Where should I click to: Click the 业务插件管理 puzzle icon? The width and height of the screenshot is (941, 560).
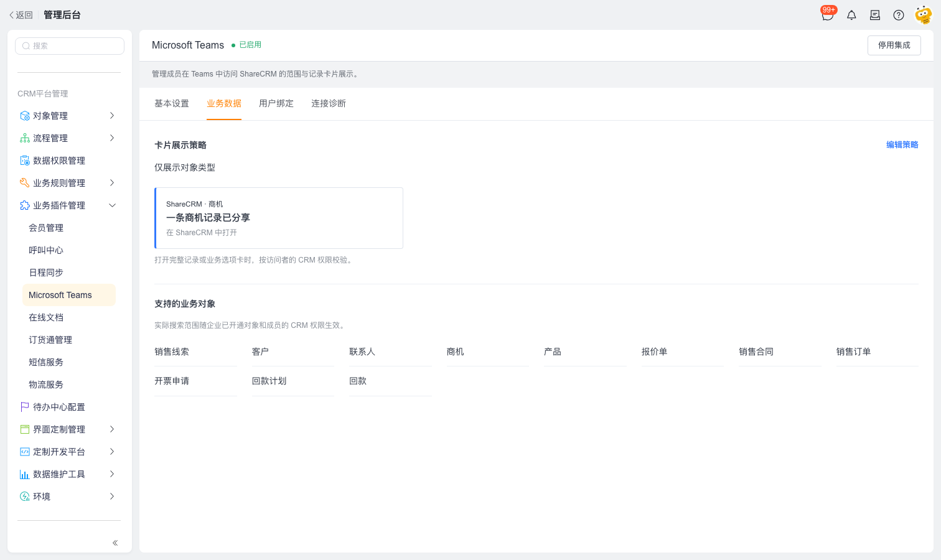coord(25,205)
